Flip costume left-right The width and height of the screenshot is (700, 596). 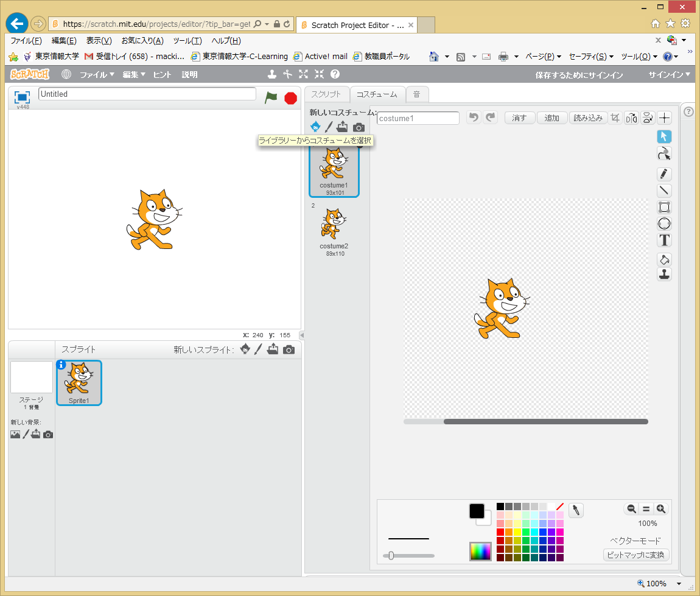[631, 118]
